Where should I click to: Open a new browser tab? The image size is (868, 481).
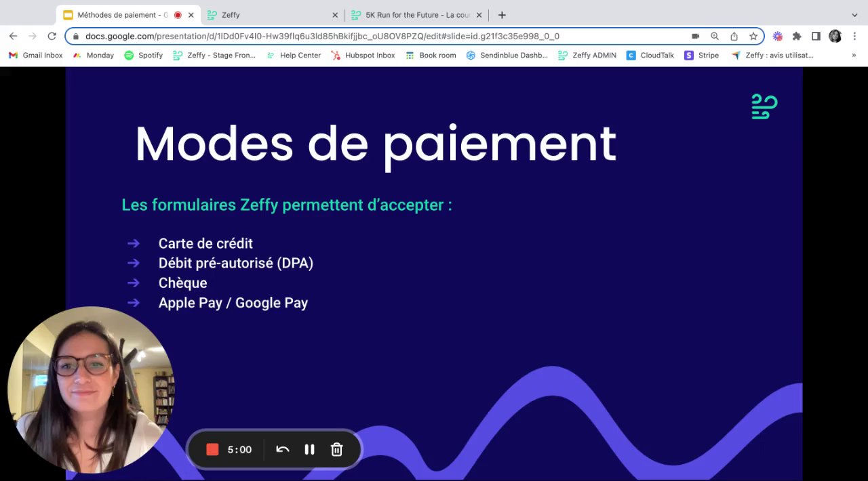point(502,15)
